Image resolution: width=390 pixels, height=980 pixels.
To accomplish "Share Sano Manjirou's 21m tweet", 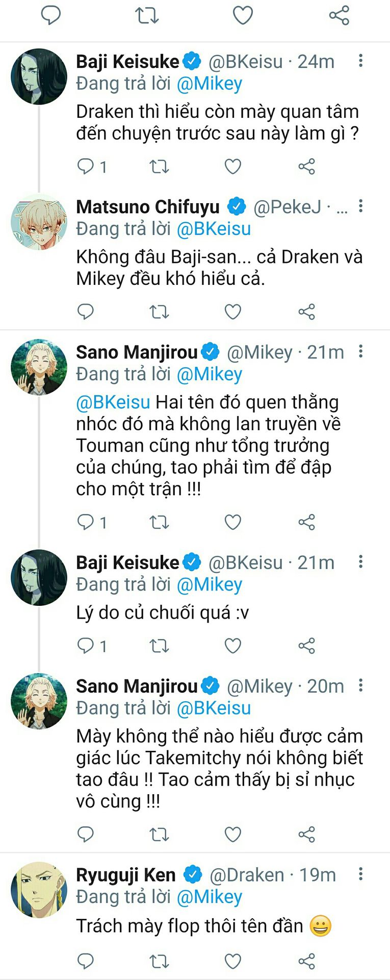I will pyautogui.click(x=306, y=522).
